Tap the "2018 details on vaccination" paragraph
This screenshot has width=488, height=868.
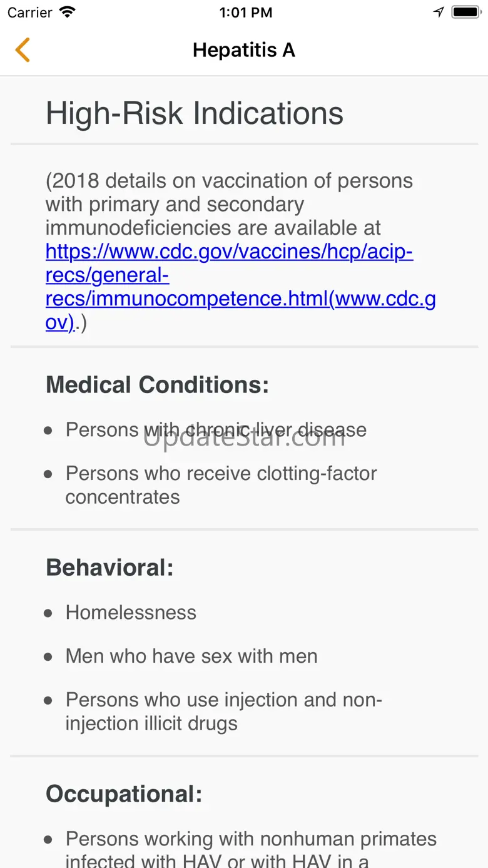click(x=229, y=204)
